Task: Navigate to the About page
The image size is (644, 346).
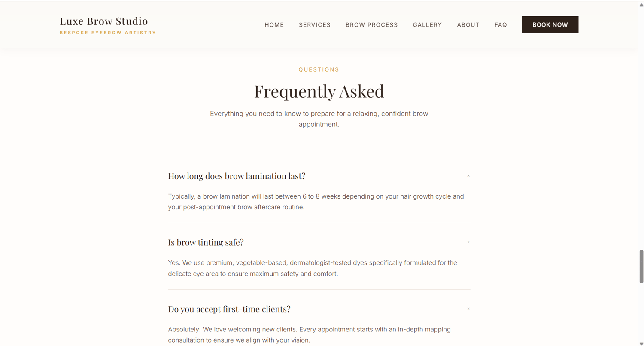Action: click(468, 25)
